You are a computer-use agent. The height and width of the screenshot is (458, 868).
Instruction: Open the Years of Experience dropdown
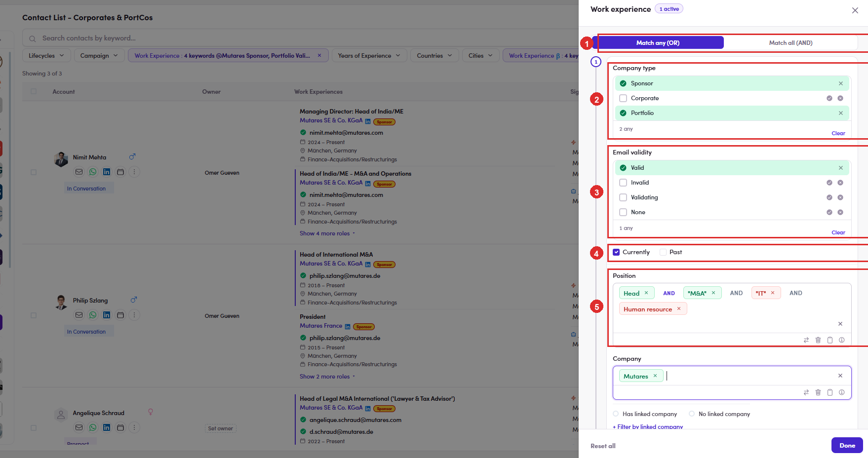pos(369,56)
